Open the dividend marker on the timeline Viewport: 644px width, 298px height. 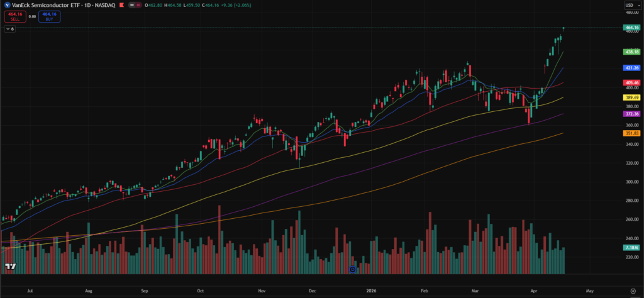(x=352, y=269)
